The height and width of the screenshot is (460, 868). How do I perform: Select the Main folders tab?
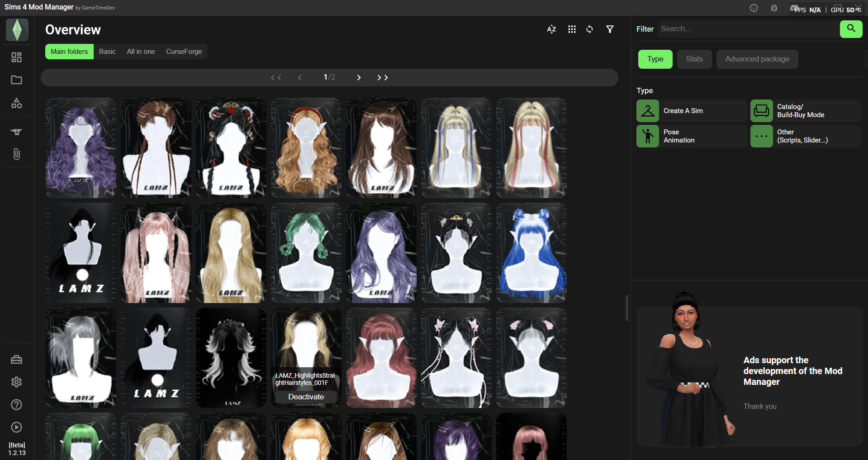69,52
